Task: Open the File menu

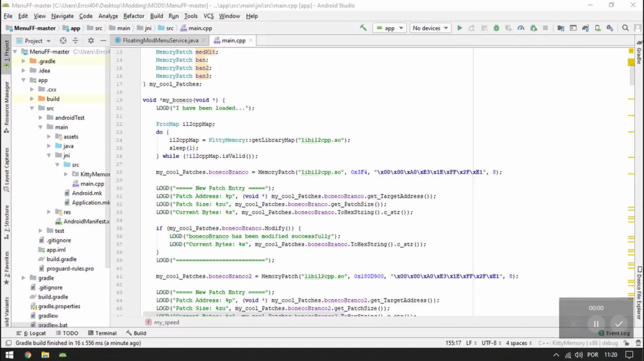Action: pyautogui.click(x=8, y=16)
